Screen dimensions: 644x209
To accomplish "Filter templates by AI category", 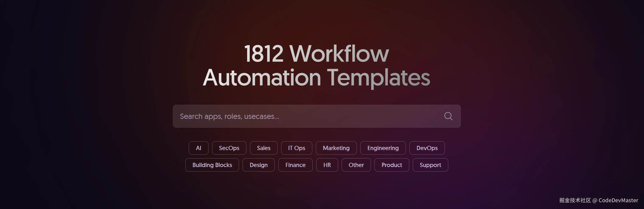I will point(198,148).
